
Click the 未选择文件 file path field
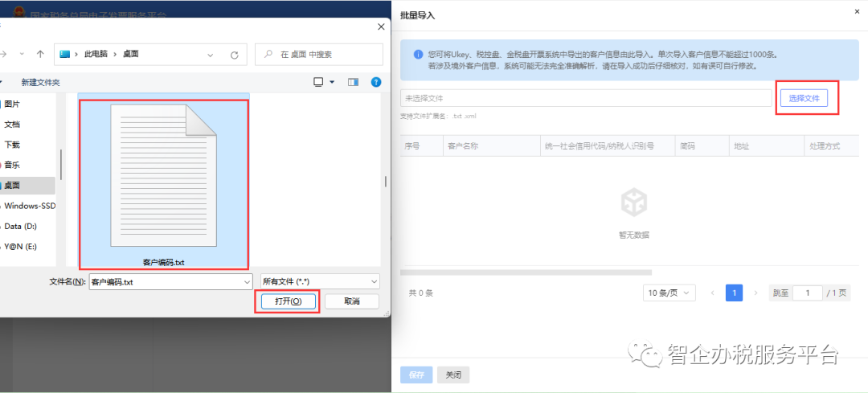pyautogui.click(x=586, y=98)
